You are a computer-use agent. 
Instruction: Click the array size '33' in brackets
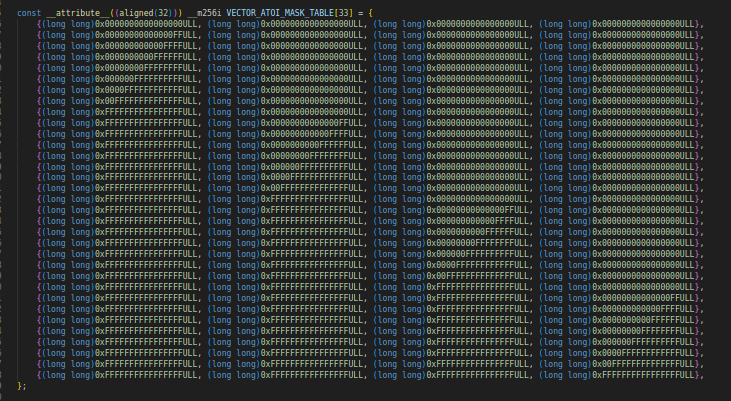coord(344,13)
